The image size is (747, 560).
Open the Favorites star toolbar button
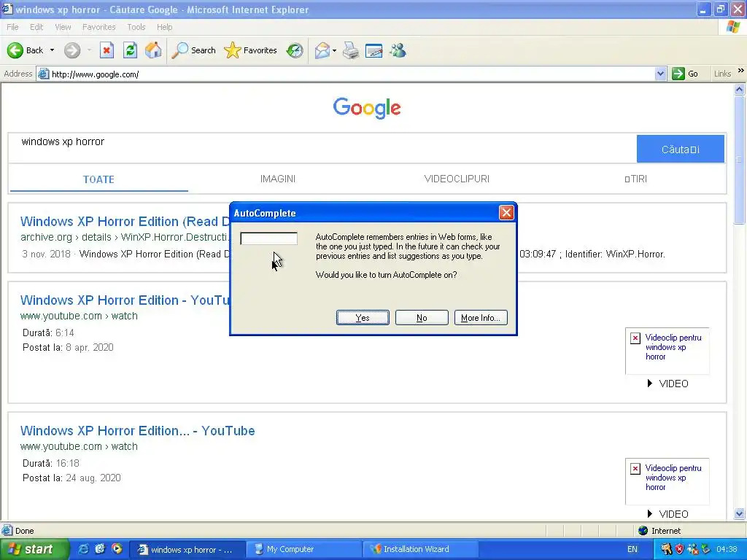click(251, 50)
